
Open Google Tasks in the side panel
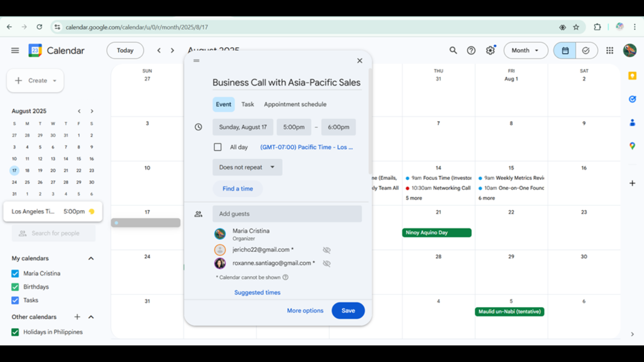pos(632,99)
